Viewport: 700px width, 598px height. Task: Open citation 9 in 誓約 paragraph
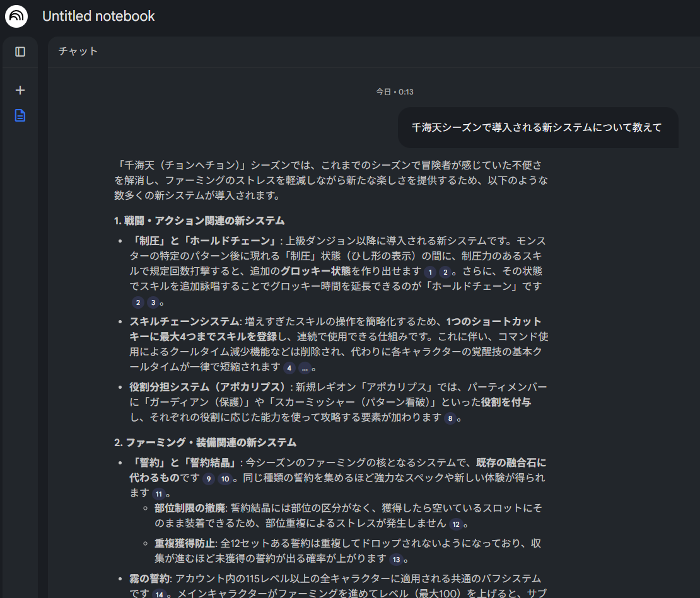209,479
